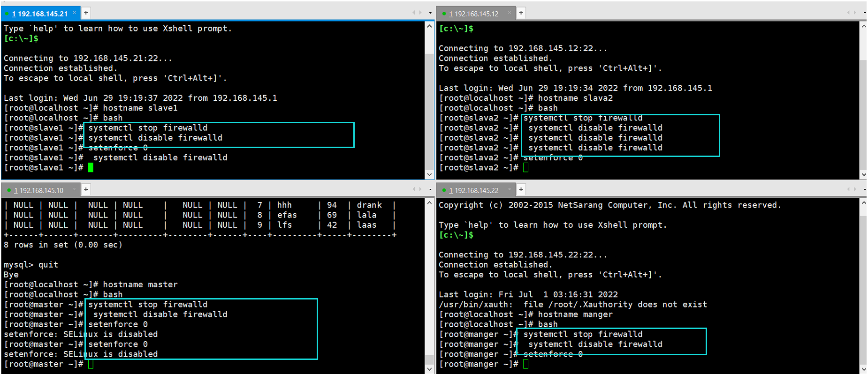This screenshot has width=868, height=374.
Task: Open tab list dropdown in slave1 pane
Action: click(x=430, y=13)
